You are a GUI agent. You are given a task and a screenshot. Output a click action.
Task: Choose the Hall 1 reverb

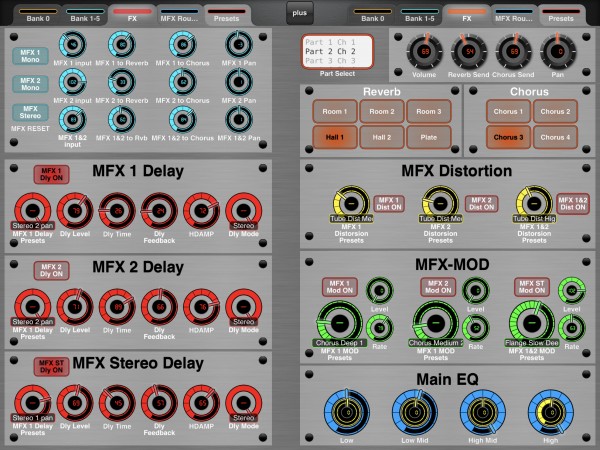(x=335, y=137)
